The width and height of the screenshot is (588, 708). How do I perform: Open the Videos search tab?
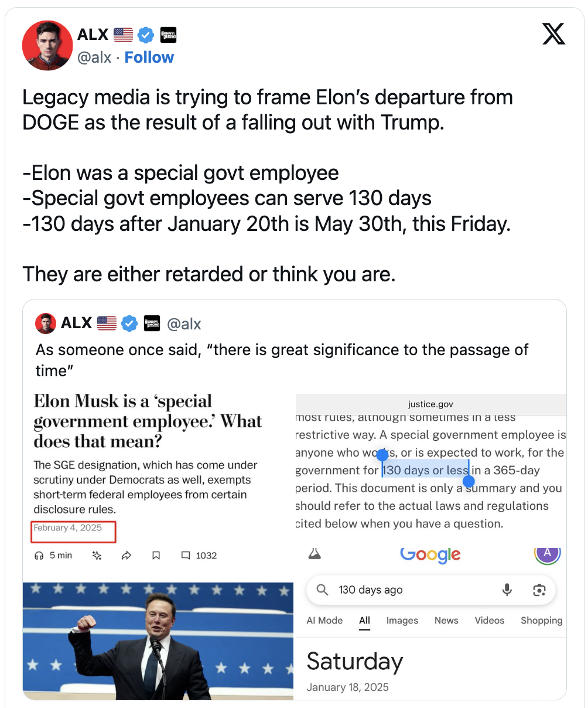tap(490, 620)
